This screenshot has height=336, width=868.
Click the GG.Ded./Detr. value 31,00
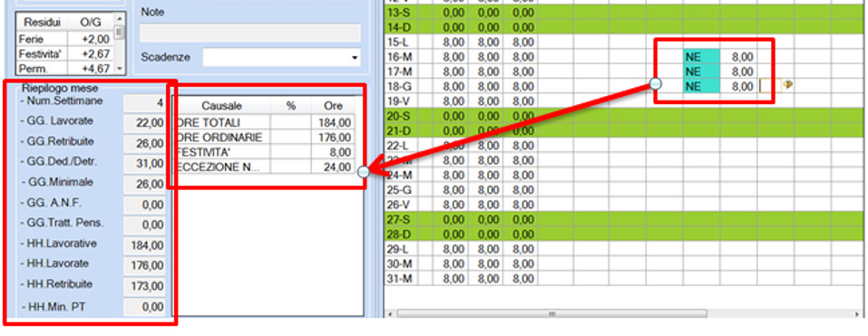pos(144,164)
